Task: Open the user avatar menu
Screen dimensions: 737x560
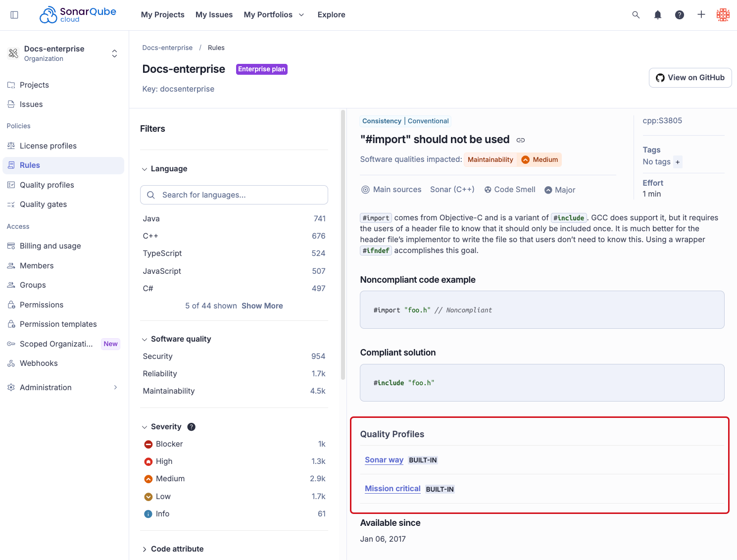Action: (723, 15)
